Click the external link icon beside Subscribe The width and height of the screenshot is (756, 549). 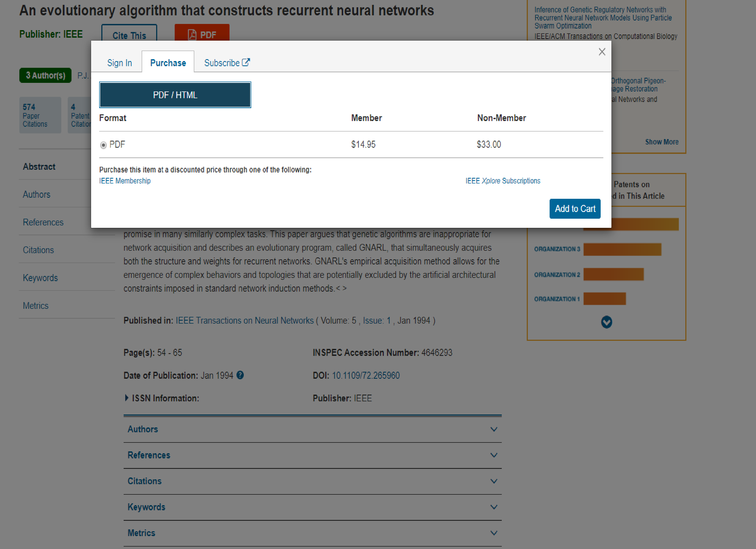(246, 62)
